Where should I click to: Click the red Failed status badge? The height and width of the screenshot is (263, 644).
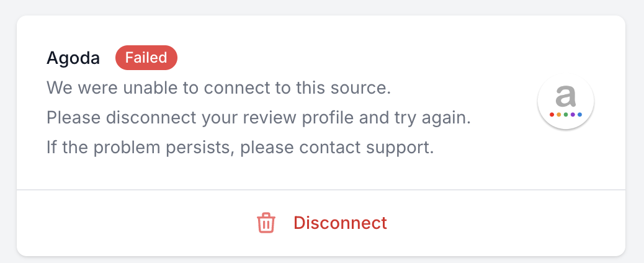coord(146,58)
